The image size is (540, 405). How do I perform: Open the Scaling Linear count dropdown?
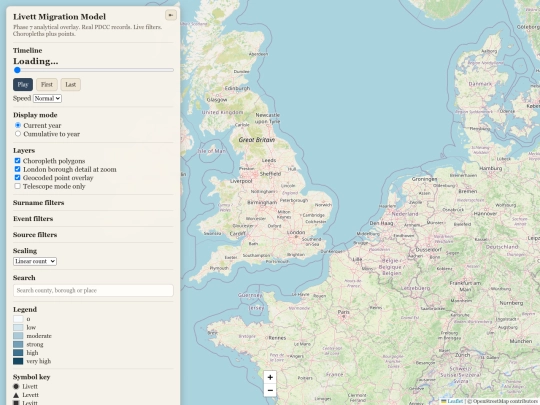35,261
